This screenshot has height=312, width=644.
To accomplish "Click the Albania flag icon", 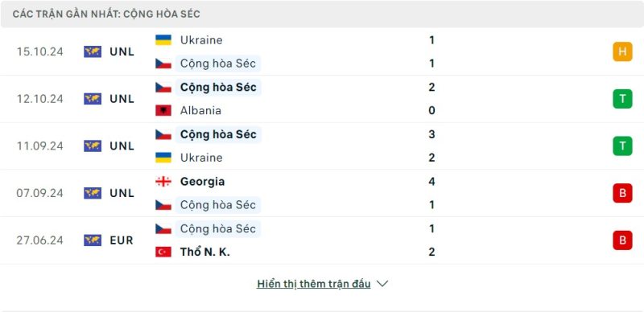I will tap(163, 110).
